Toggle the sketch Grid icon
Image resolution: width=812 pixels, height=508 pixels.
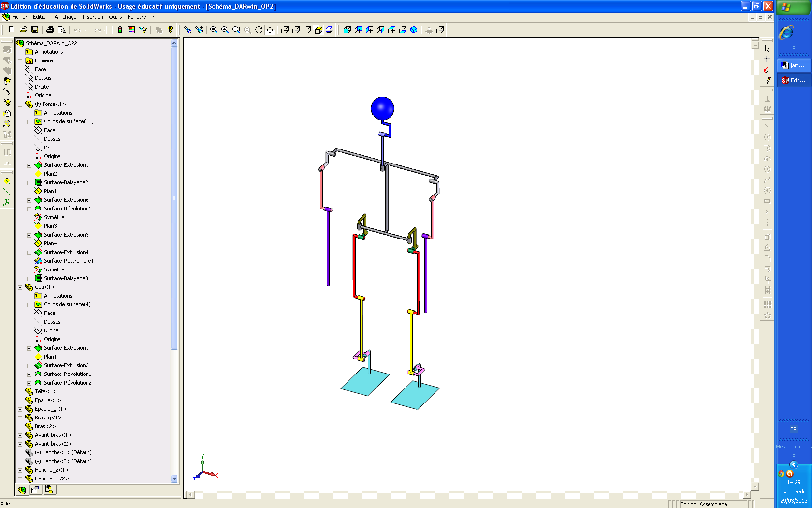coord(767,59)
